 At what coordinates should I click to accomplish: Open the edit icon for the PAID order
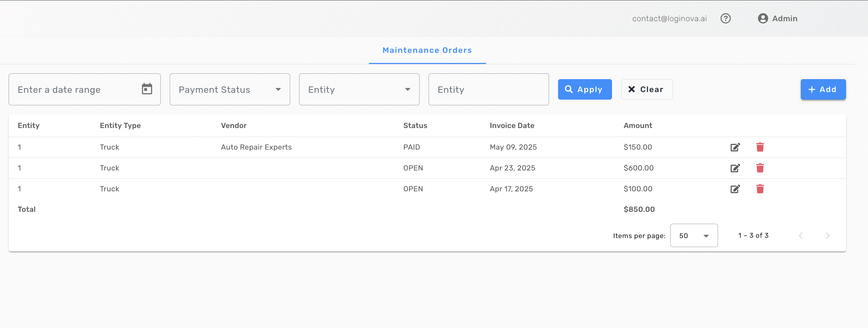[735, 147]
